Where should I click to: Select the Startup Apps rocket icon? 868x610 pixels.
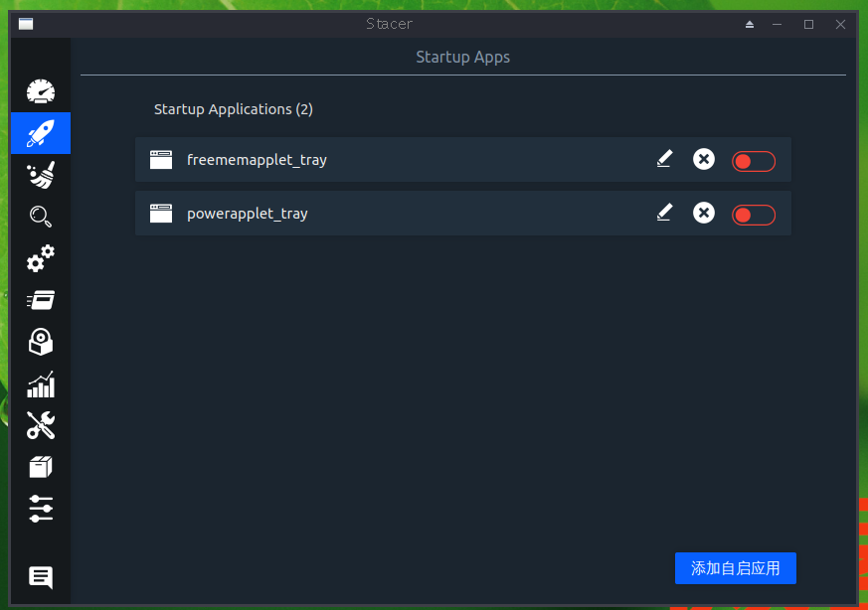[x=41, y=133]
